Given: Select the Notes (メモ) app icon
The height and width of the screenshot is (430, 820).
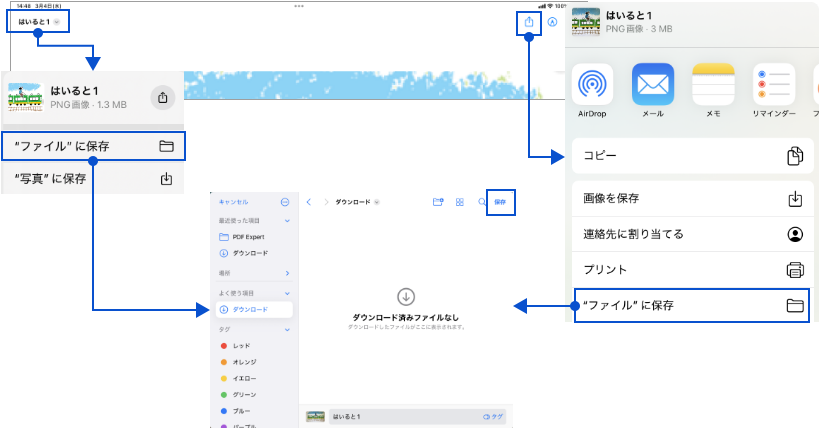Looking at the screenshot, I should [714, 85].
